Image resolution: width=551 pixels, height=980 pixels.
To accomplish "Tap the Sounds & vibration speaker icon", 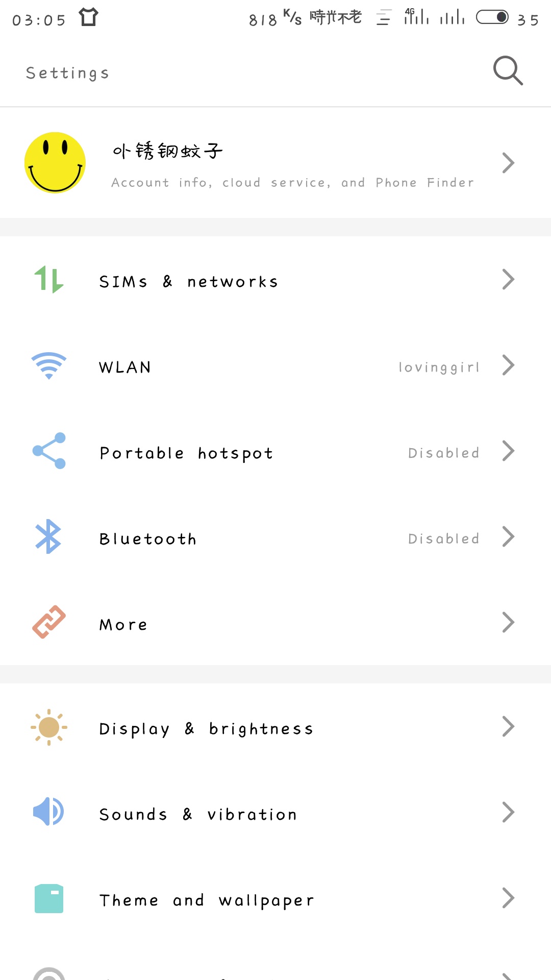I will click(x=48, y=812).
